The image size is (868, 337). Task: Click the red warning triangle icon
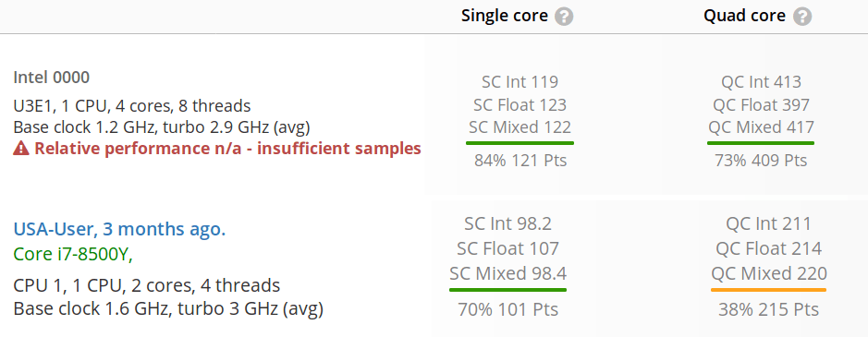coord(21,149)
